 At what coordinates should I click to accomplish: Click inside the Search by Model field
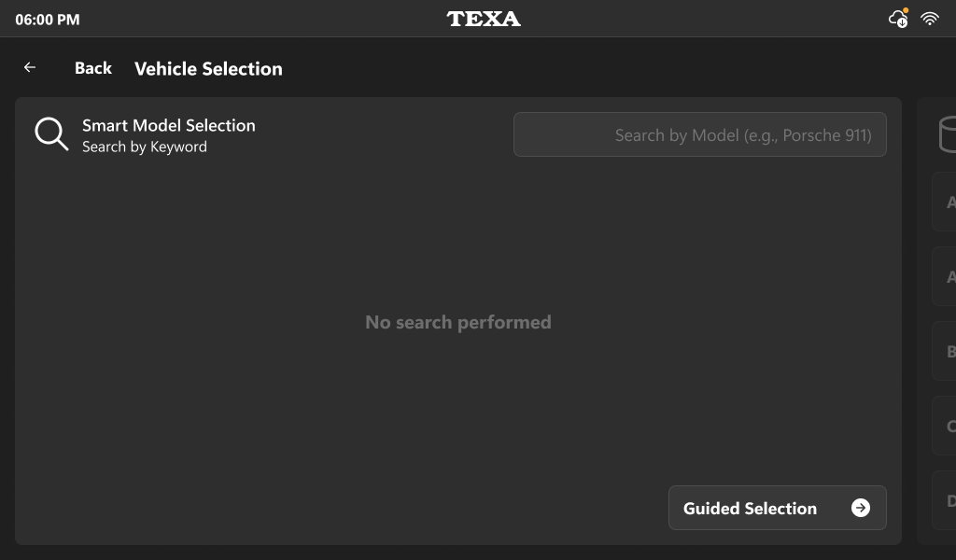click(700, 134)
